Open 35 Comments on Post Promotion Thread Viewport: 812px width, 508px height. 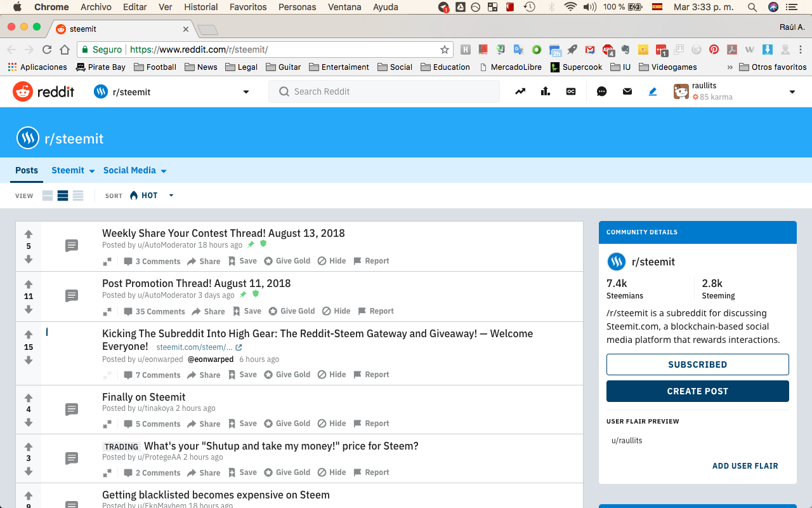point(154,311)
